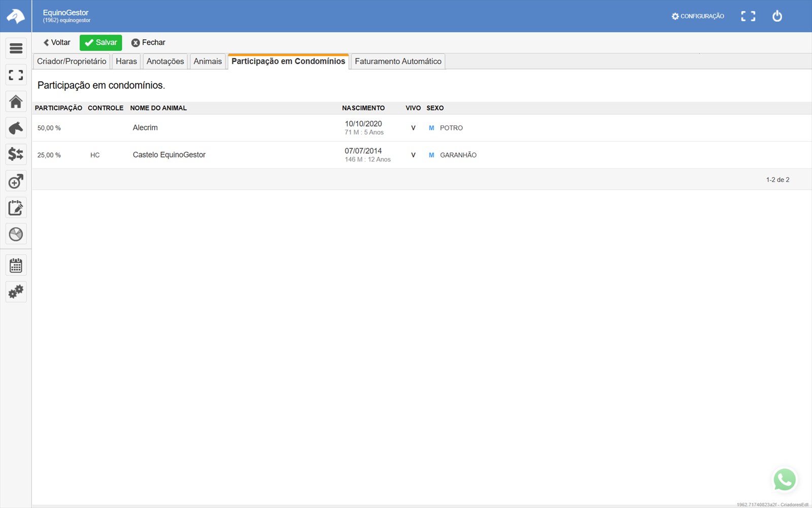This screenshot has width=812, height=508.
Task: Switch to the Haras tab
Action: point(126,61)
